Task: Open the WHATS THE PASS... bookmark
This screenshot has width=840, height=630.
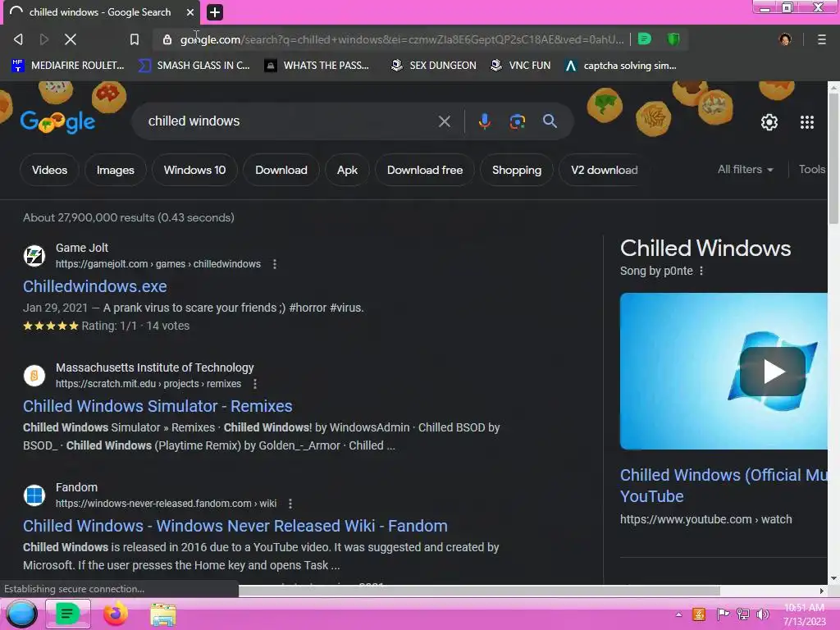Action: pos(317,66)
